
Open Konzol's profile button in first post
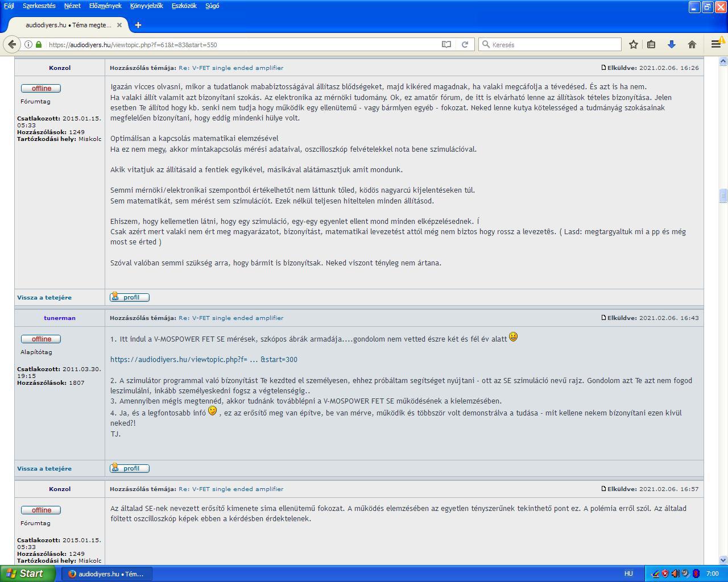point(130,297)
